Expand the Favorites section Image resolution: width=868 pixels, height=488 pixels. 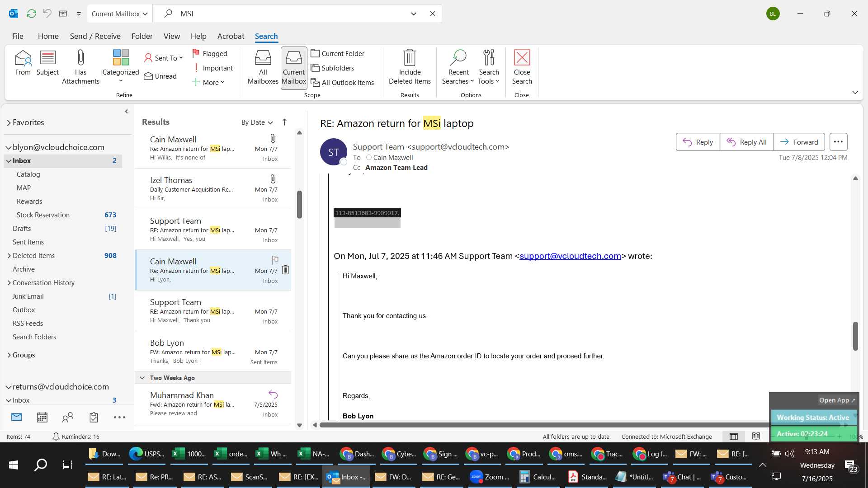tap(9, 122)
